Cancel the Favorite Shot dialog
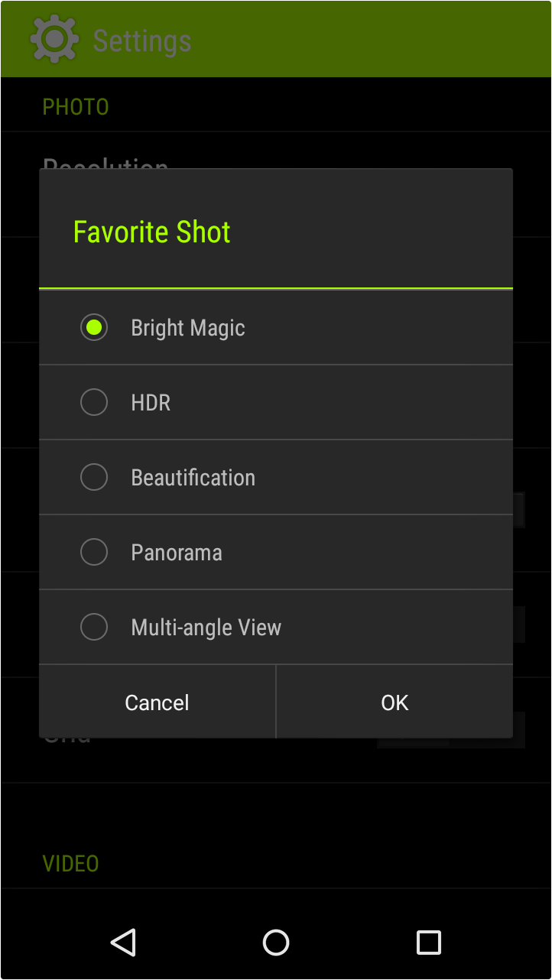The image size is (552, 980). coord(157,703)
